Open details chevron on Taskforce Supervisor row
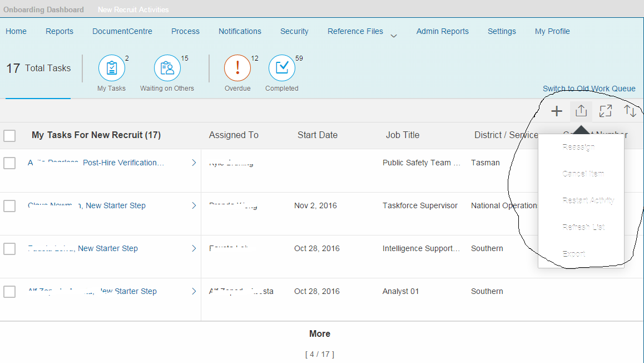This screenshot has height=363, width=644. [x=194, y=205]
